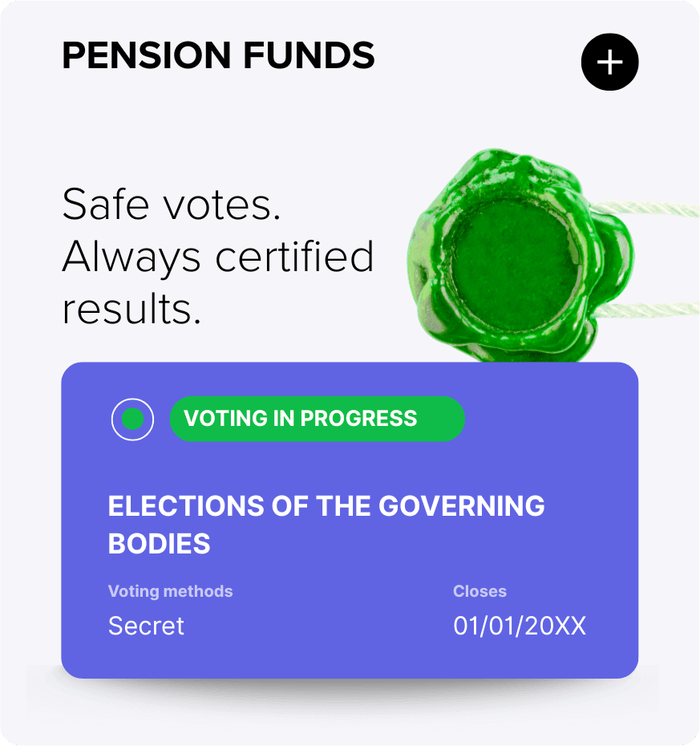Click the word "BODIES" in the card title
Screen dimensions: 700x746
159,544
